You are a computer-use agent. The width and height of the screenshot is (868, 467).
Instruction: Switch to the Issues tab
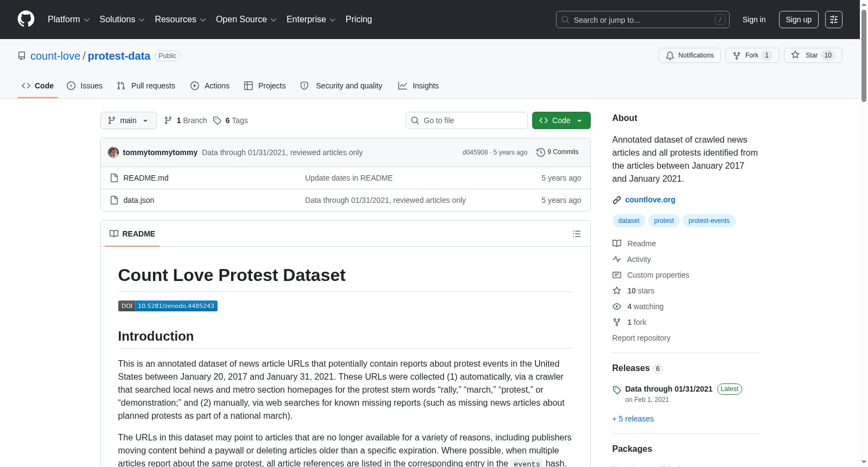(85, 86)
